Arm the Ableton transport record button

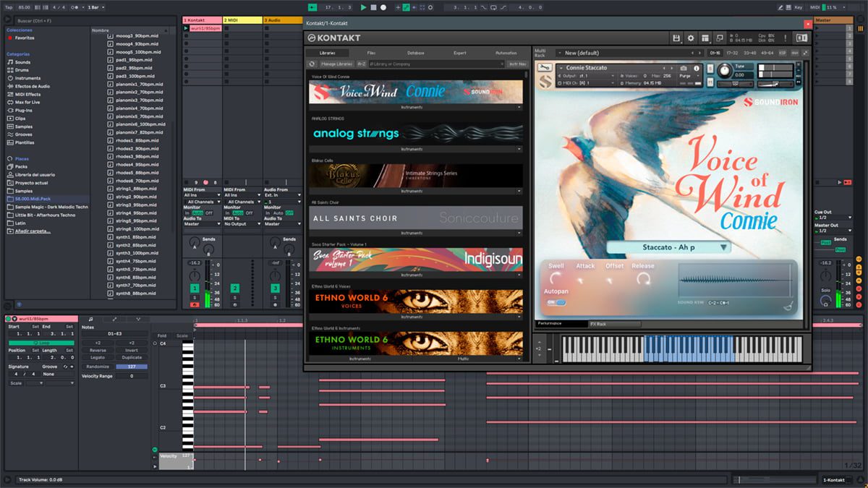pyautogui.click(x=383, y=7)
